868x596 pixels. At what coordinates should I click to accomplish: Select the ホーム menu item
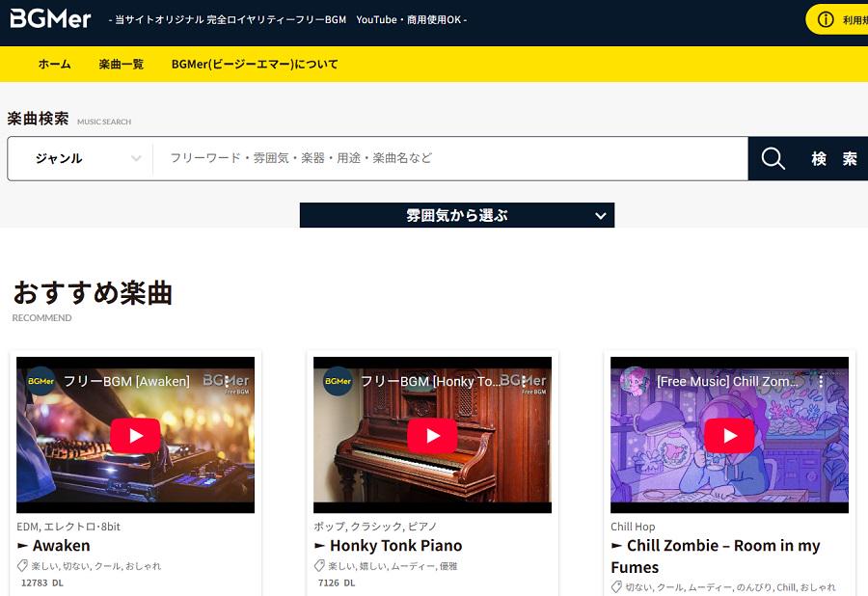pyautogui.click(x=54, y=64)
